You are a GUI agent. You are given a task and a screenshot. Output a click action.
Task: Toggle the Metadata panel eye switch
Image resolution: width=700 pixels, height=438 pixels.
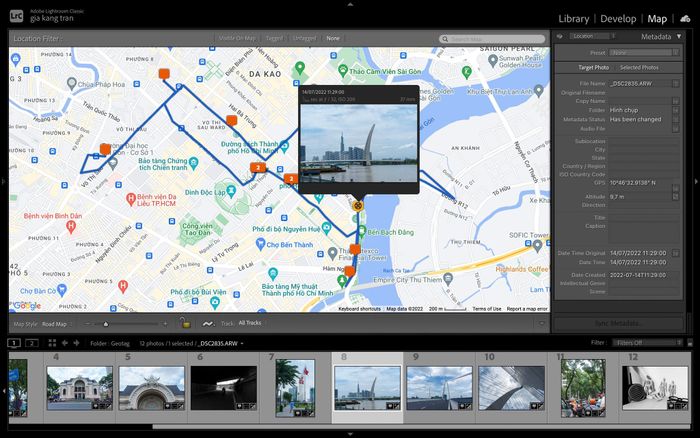coord(560,36)
